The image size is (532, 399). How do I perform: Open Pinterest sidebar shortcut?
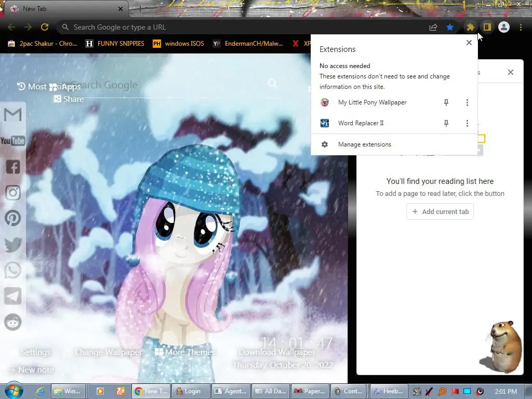pos(13,218)
